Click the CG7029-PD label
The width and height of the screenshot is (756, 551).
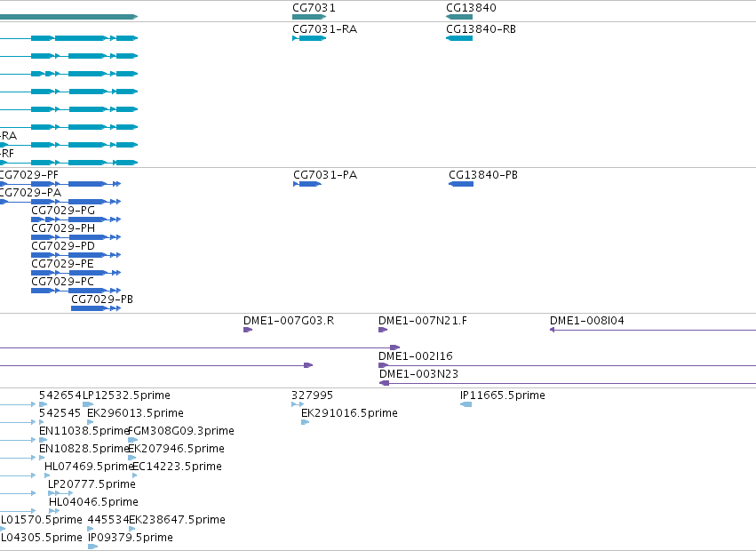63,246
